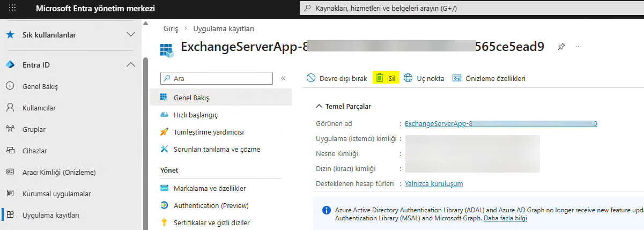Click the Önizleme özellikleri icon
Image resolution: width=644 pixels, height=230 pixels.
457,78
